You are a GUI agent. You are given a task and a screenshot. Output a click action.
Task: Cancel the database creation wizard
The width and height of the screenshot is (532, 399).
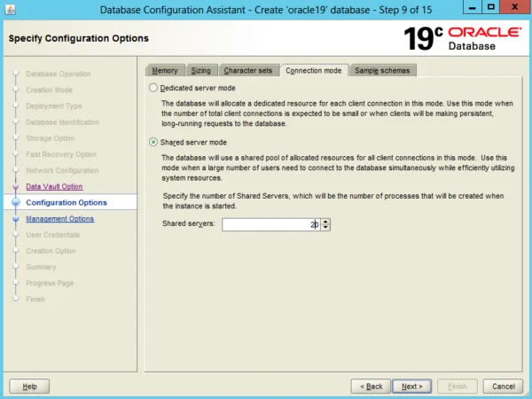[x=503, y=387]
